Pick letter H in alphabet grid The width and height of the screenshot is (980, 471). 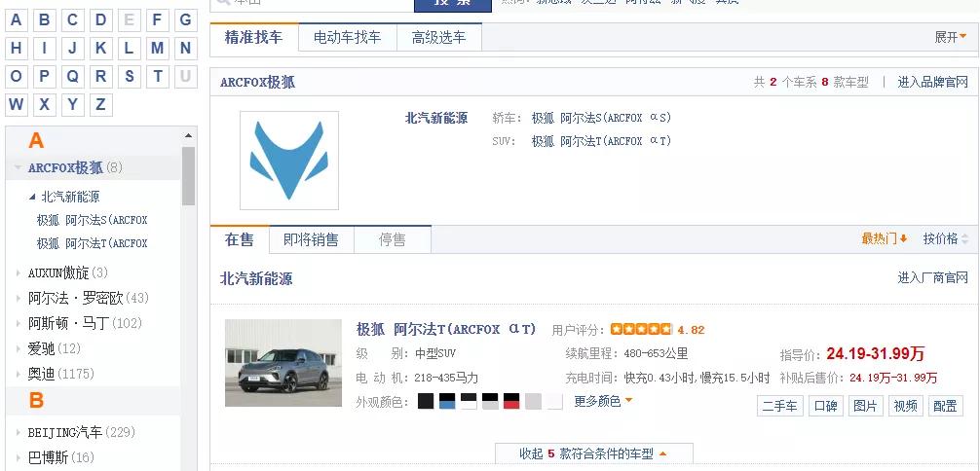coord(17,48)
